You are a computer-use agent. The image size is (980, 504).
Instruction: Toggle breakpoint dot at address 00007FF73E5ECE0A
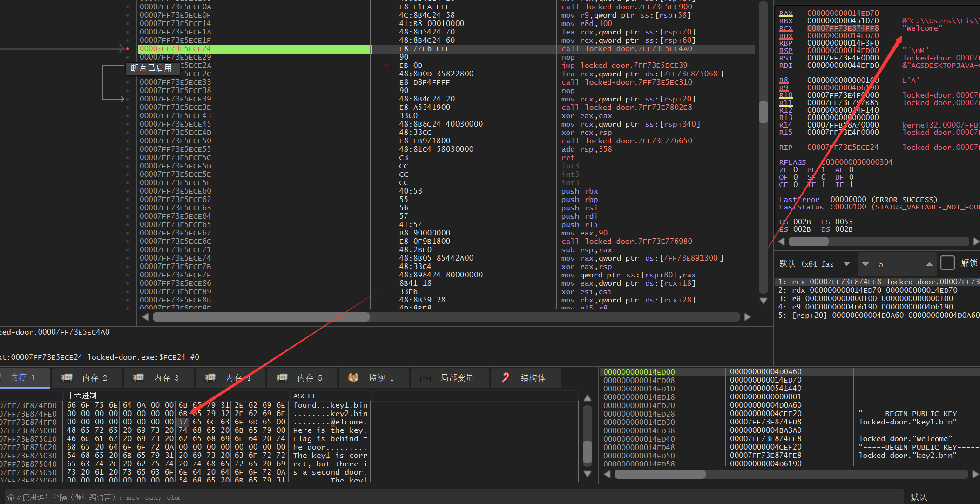coord(128,7)
